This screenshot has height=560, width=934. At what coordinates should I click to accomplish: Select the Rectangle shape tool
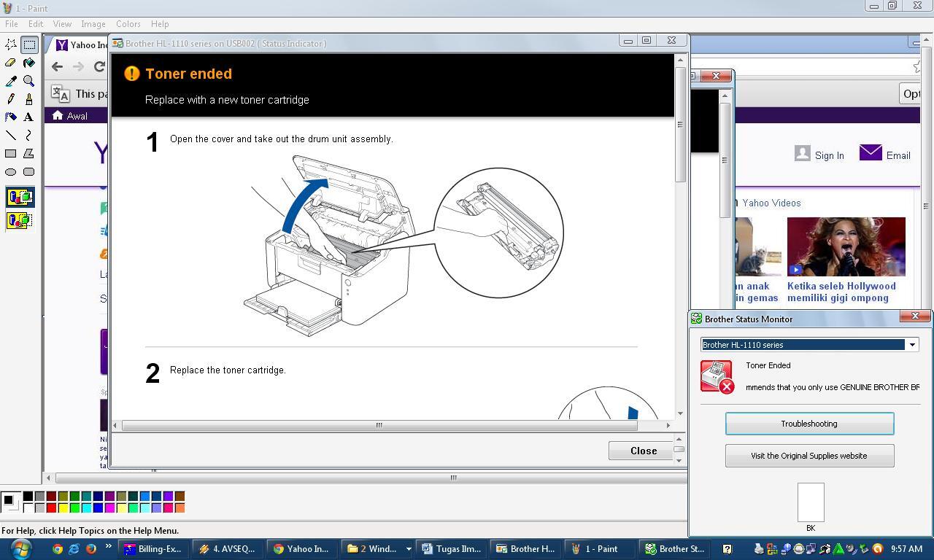tap(11, 153)
